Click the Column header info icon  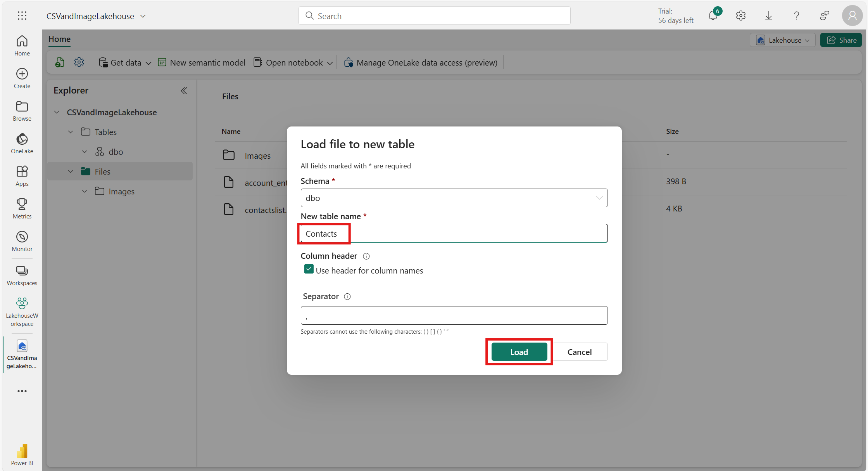366,256
